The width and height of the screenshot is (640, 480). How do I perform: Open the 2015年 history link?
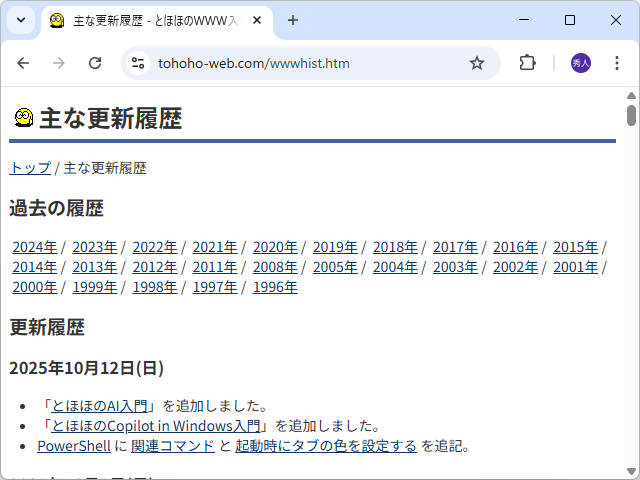pos(576,247)
